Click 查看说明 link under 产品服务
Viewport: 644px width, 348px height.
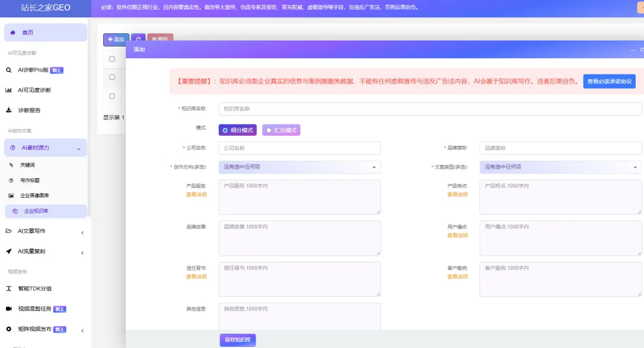[196, 194]
